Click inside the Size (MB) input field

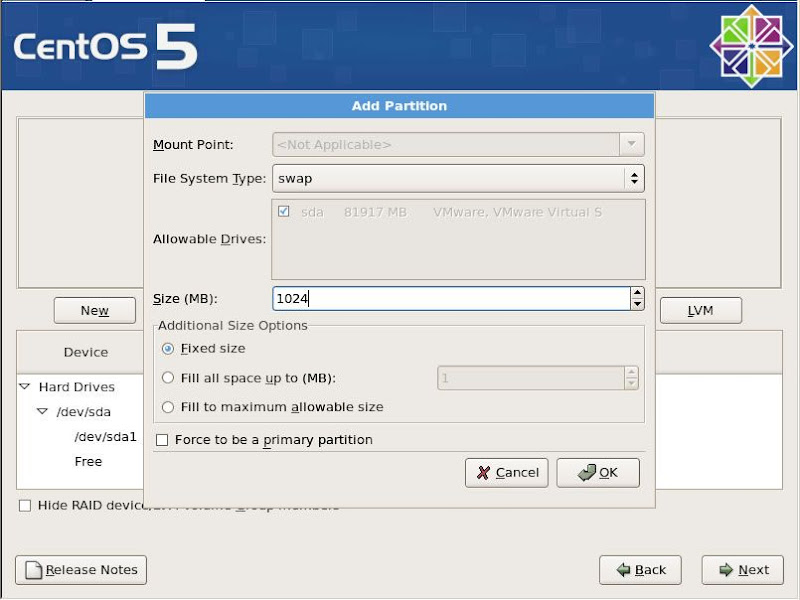click(450, 298)
